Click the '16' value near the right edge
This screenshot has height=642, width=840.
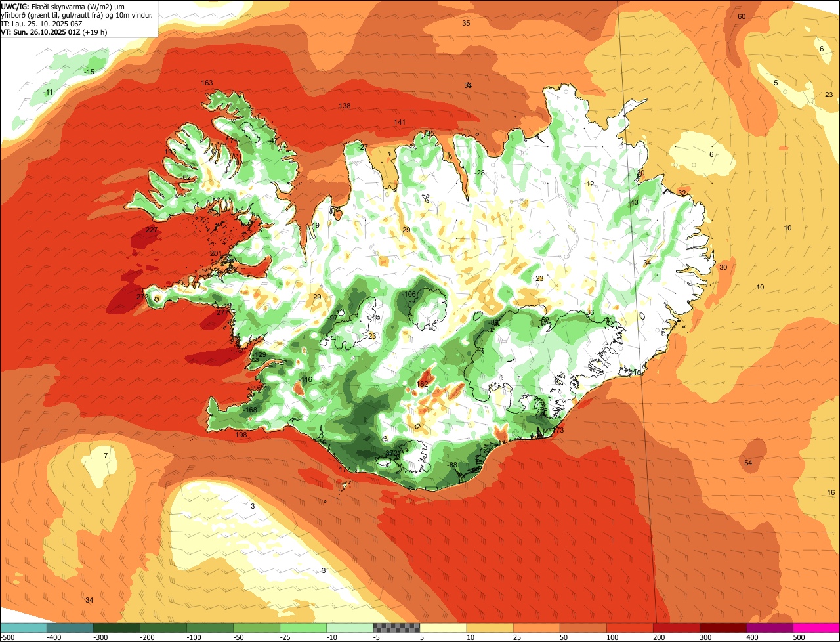831,492
